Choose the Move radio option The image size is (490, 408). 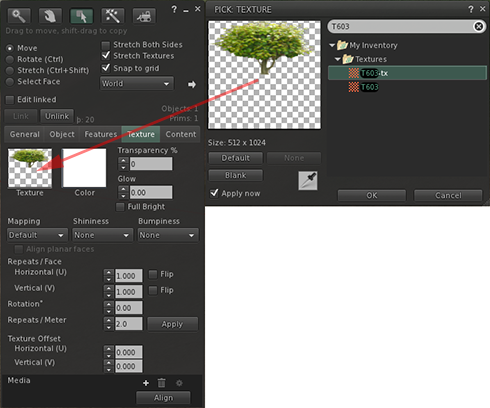pos(10,48)
